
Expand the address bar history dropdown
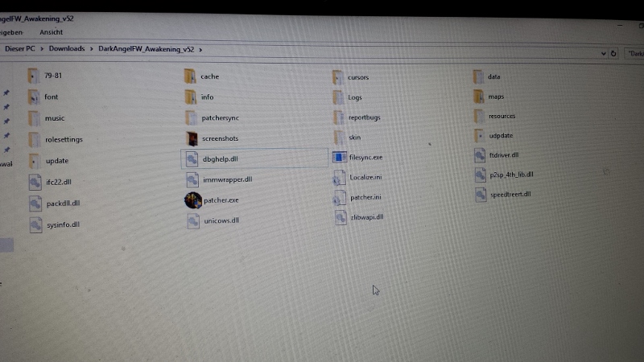click(x=603, y=53)
